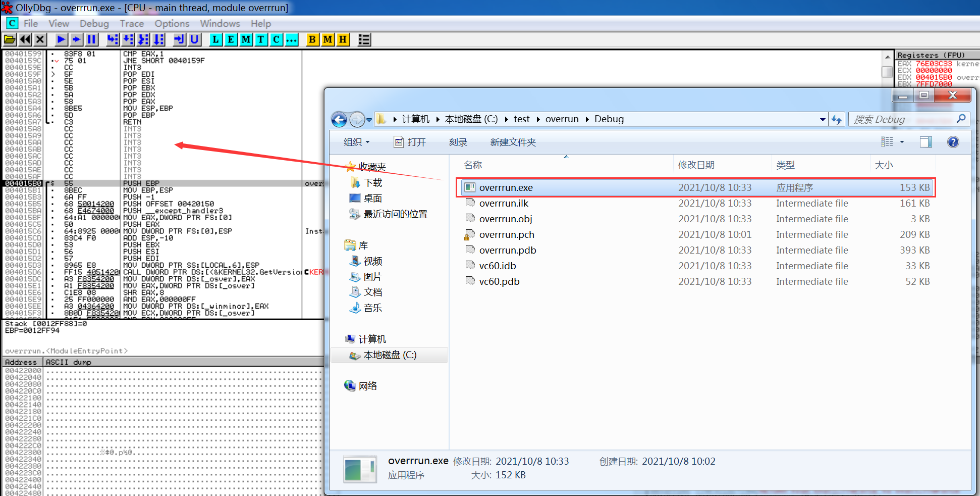Screen dimensions: 980x496
Task: Pause execution with the pause icon
Action: click(x=91, y=39)
